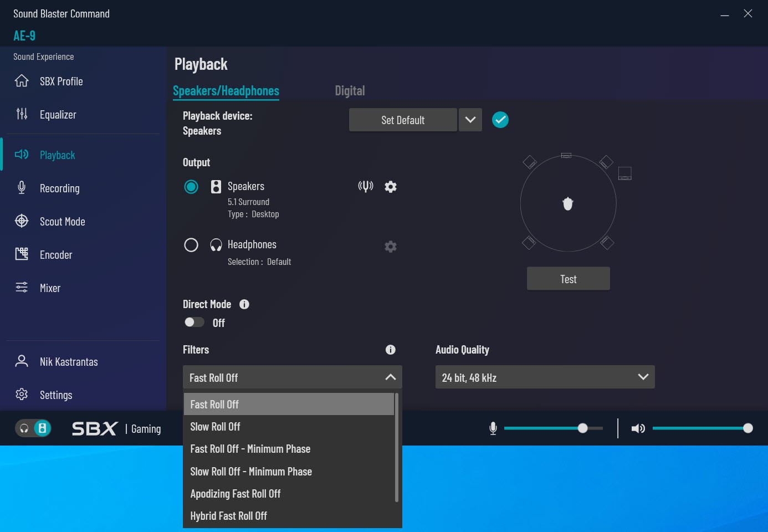
Task: Click the Mixer sliders icon
Action: (x=22, y=288)
